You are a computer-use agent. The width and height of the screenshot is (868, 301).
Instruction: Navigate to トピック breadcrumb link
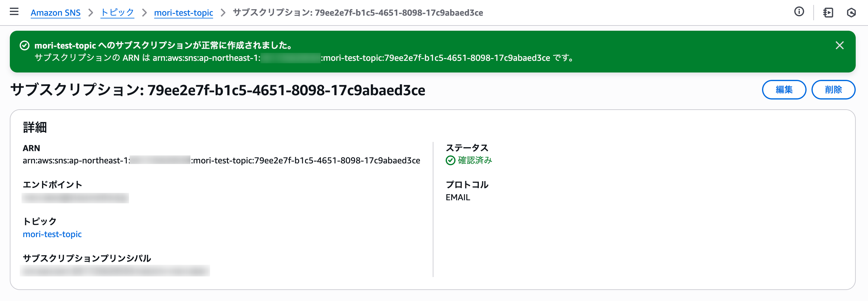pyautogui.click(x=117, y=13)
